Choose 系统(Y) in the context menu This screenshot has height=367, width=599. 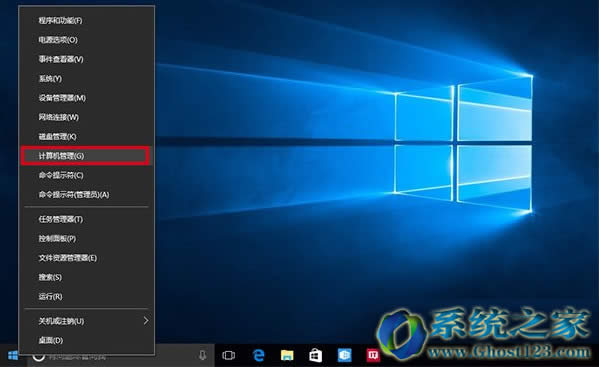pyautogui.click(x=86, y=79)
